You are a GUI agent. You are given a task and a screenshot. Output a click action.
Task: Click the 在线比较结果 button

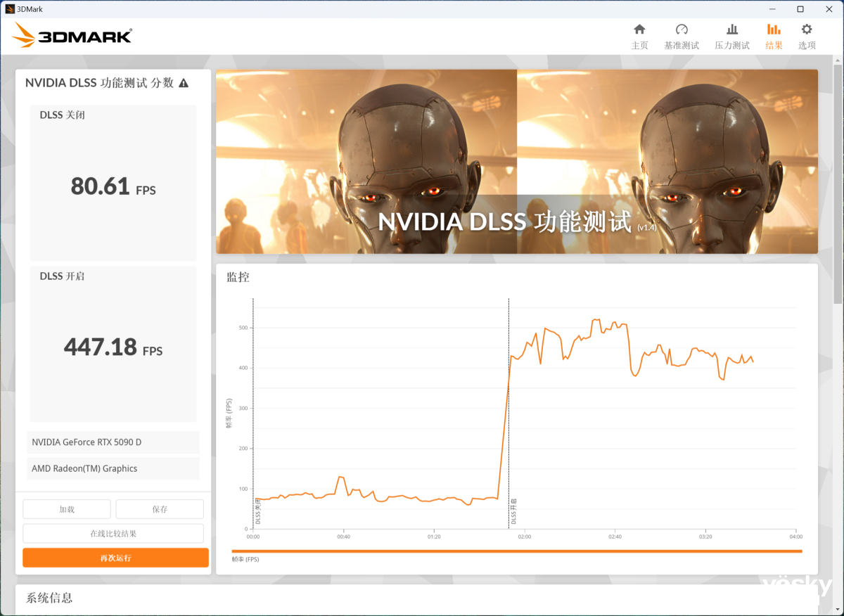(113, 534)
